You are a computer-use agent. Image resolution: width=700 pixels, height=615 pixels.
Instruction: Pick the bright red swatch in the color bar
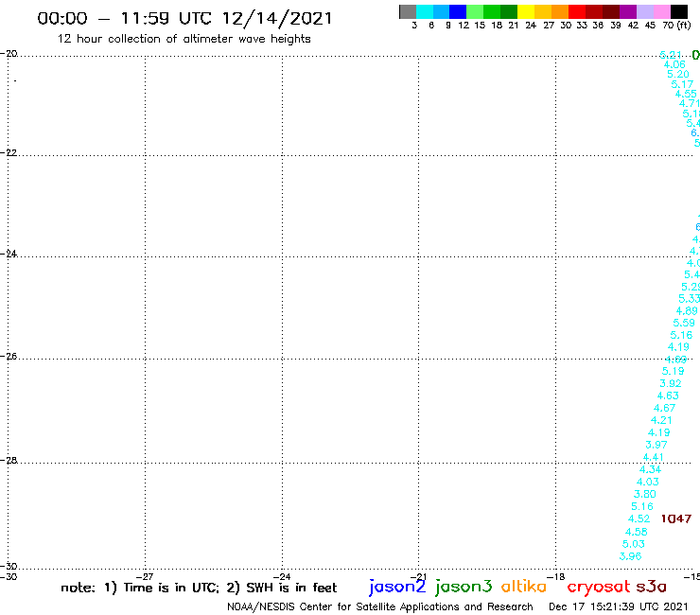click(577, 11)
